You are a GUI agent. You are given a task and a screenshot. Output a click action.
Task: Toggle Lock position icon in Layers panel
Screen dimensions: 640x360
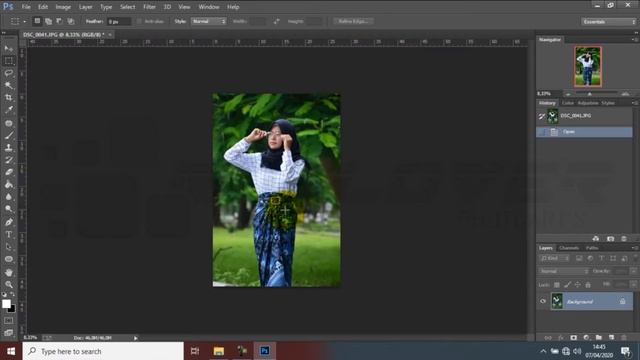tap(578, 284)
